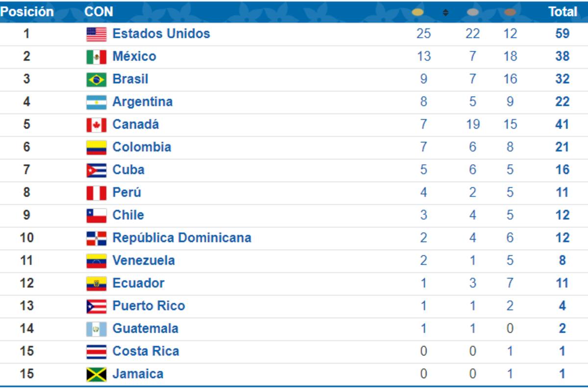Click the Mexico flag icon
The height and width of the screenshot is (388, 588).
click(96, 57)
